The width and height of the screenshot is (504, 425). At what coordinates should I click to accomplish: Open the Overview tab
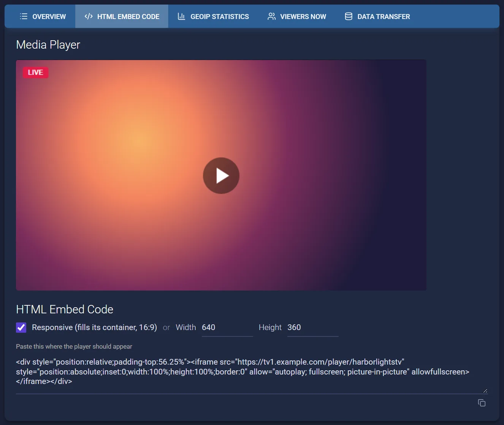point(43,16)
